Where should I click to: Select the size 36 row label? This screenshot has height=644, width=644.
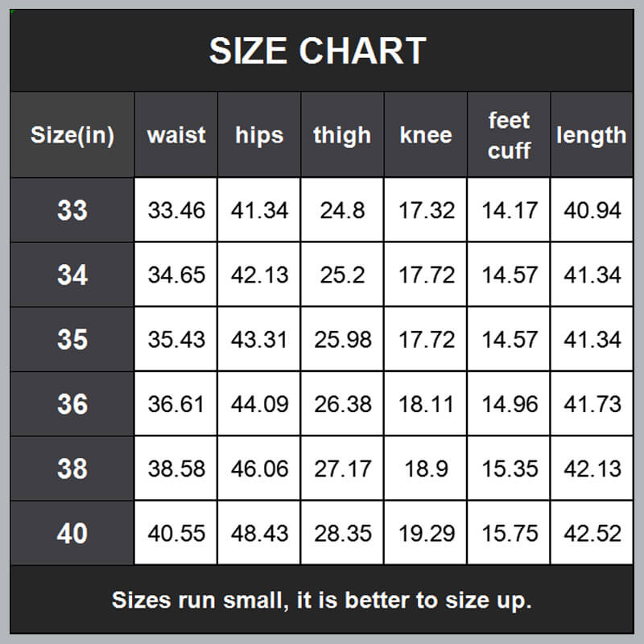(72, 404)
